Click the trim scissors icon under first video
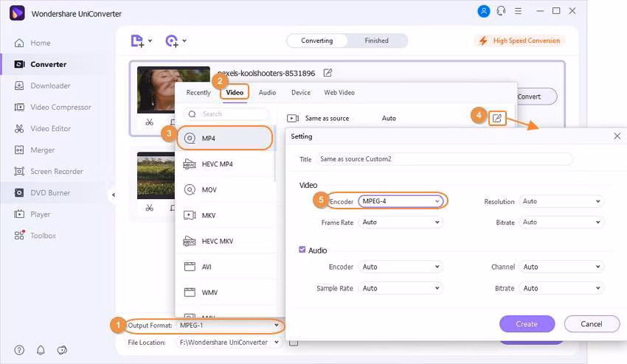Screen dimensions: 627x364 pos(150,122)
